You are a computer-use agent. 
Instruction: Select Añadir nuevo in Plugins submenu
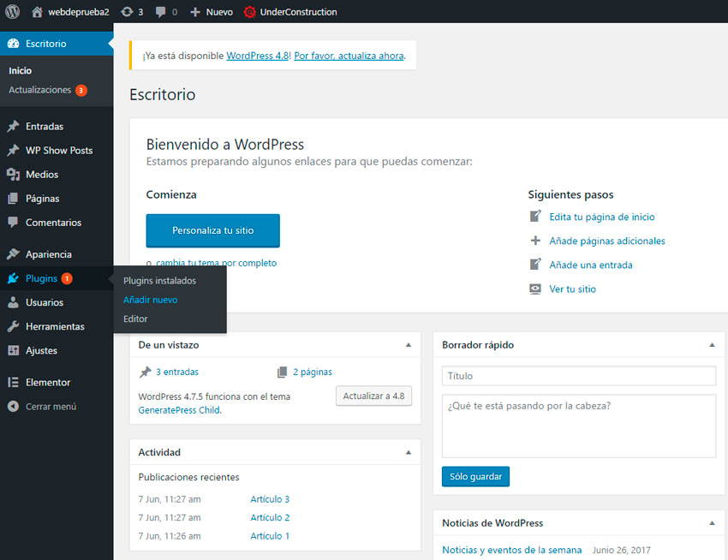coord(150,300)
